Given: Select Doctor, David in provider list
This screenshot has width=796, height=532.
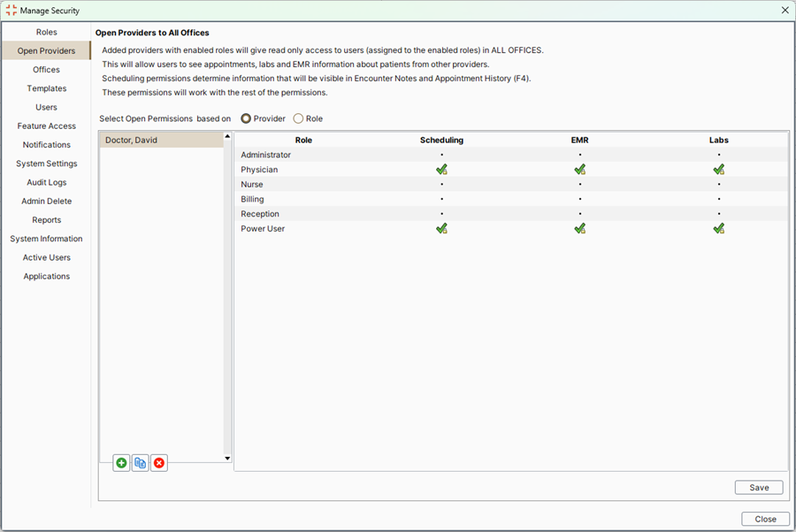Looking at the screenshot, I should 131,140.
